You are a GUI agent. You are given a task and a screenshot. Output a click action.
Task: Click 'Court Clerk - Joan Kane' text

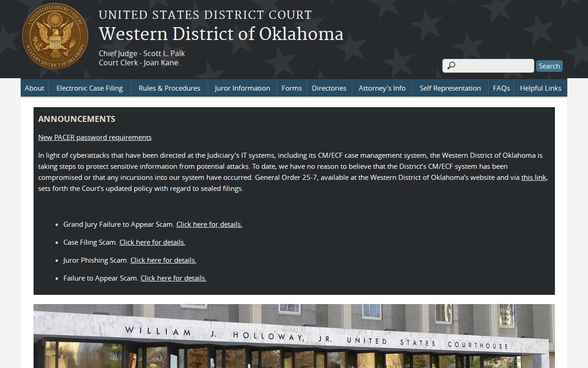coord(138,63)
